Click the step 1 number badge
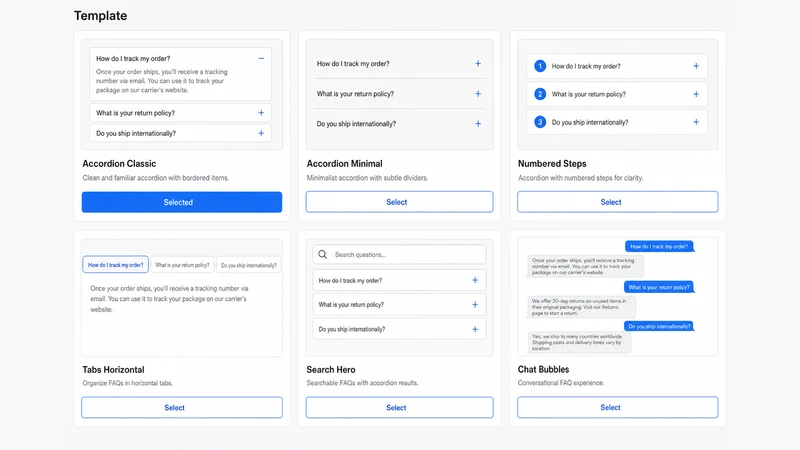Screen dimensions: 800x450 click(x=540, y=66)
